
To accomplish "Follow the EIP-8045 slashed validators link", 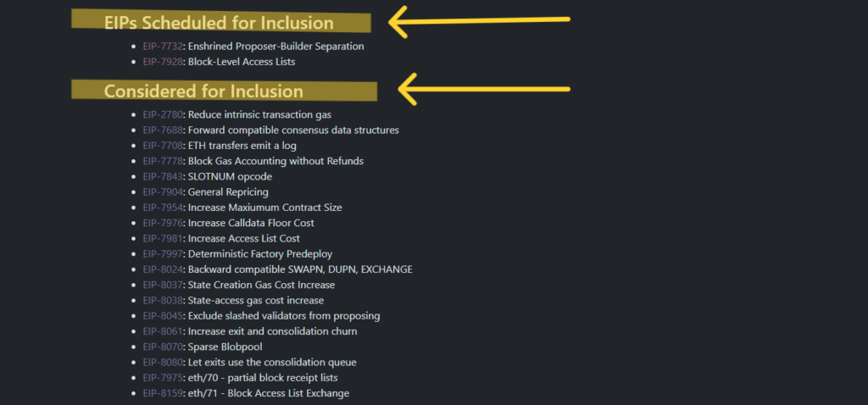I will coord(162,316).
